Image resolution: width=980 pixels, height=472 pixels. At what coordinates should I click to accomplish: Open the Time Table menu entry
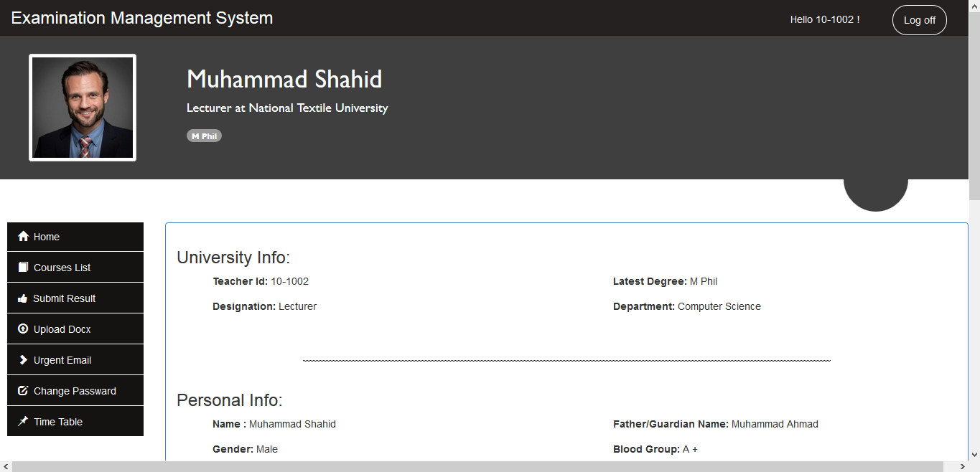(x=75, y=422)
